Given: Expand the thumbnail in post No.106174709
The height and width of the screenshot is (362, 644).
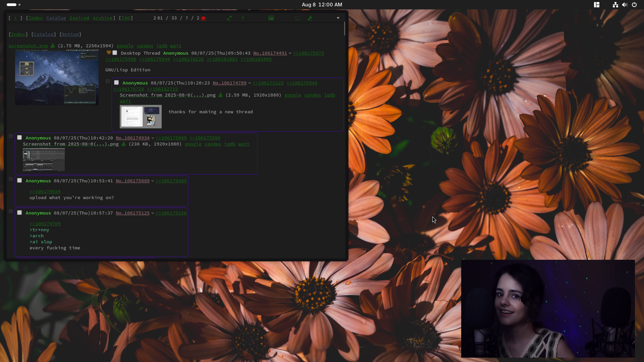Looking at the screenshot, I should [141, 117].
